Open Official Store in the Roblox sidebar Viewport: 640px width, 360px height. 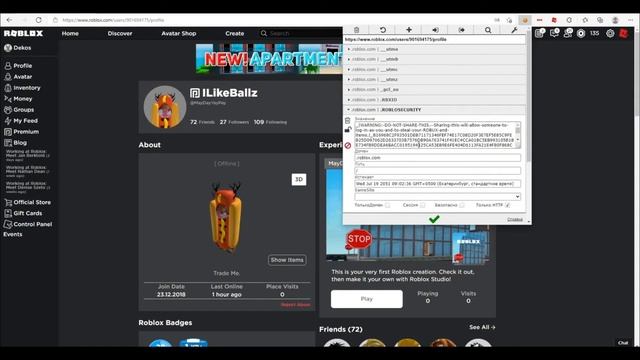27,202
